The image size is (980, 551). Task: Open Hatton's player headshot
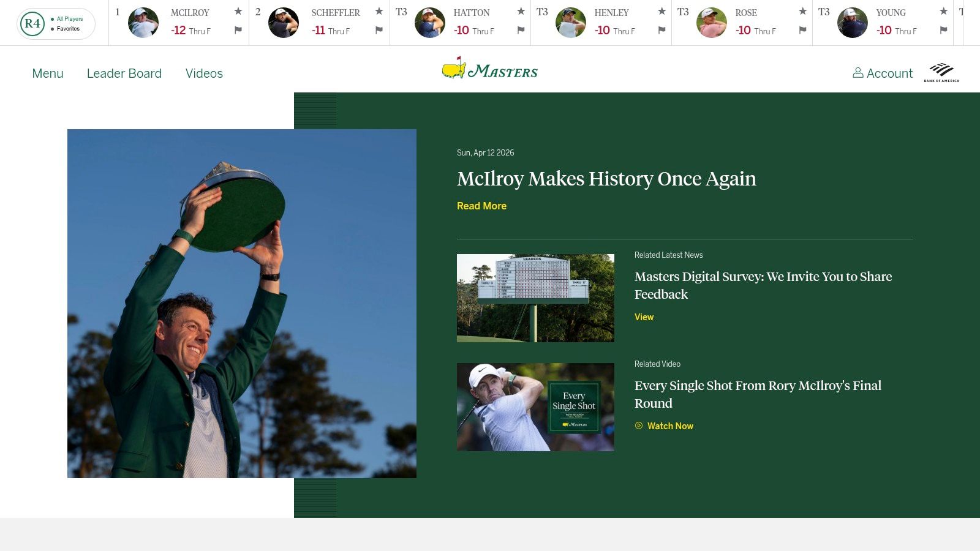(430, 23)
